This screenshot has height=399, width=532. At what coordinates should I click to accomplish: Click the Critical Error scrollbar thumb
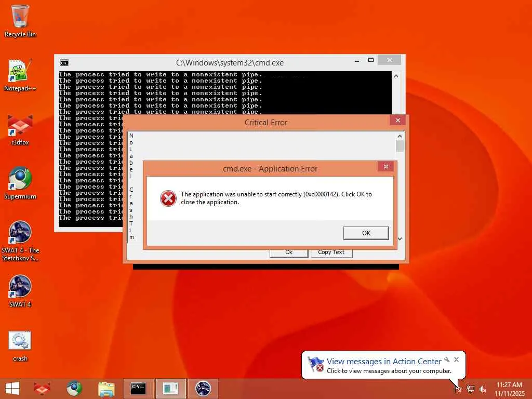click(x=400, y=146)
